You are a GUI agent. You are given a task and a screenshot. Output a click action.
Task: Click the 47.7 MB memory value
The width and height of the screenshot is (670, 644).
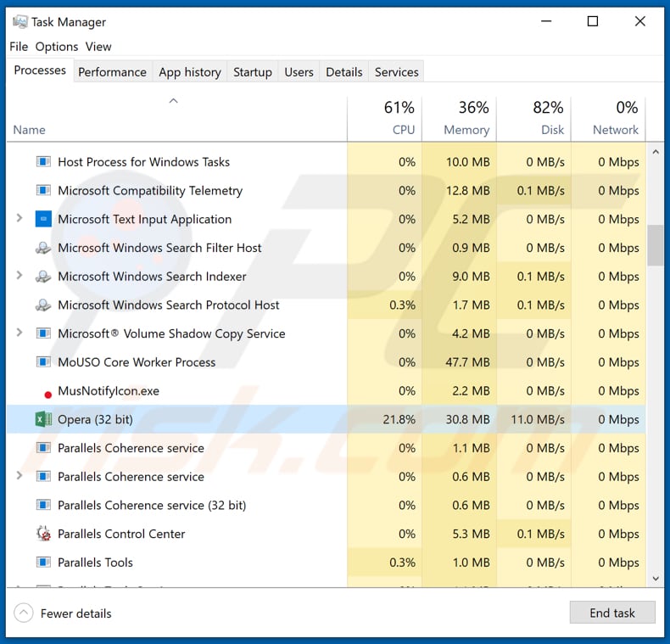coord(467,362)
